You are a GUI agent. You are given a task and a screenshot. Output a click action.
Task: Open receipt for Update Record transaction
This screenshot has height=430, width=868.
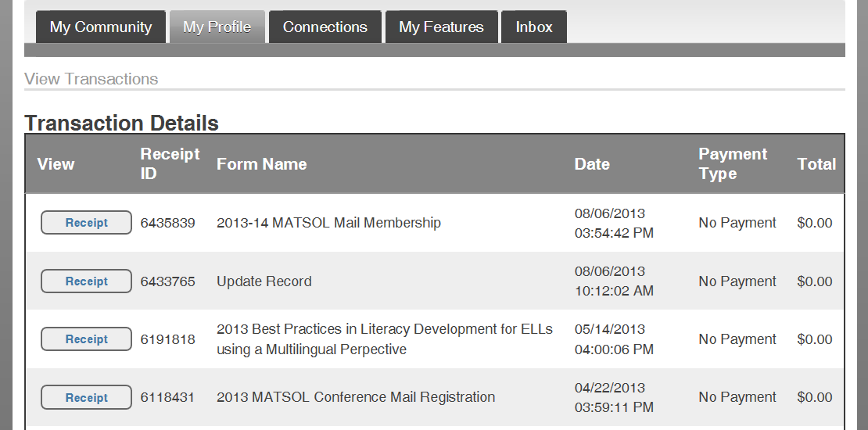[x=86, y=281]
